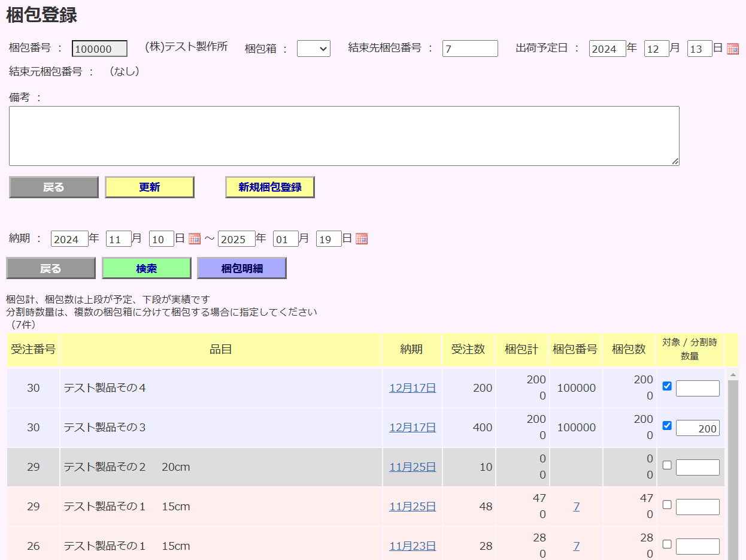The image size is (746, 560).
Task: Click 分割時数量 field showing 200
Action: pos(698,428)
